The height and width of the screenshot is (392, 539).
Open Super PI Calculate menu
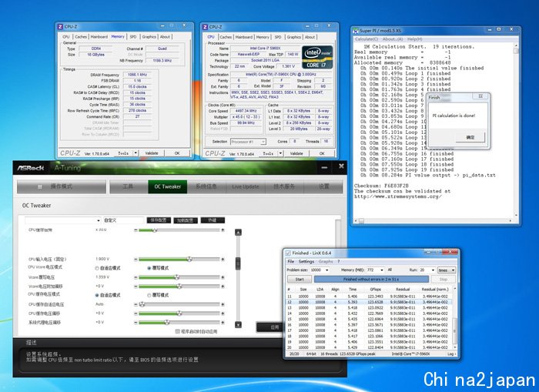366,39
